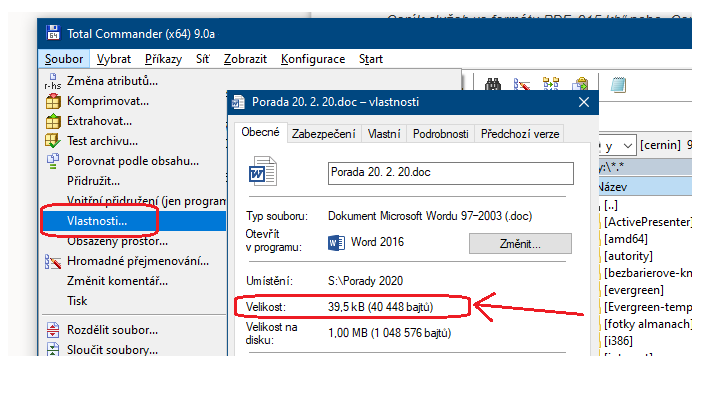The width and height of the screenshot is (715, 398).
Task: Click Total Commander title bar icon
Action: 53,33
